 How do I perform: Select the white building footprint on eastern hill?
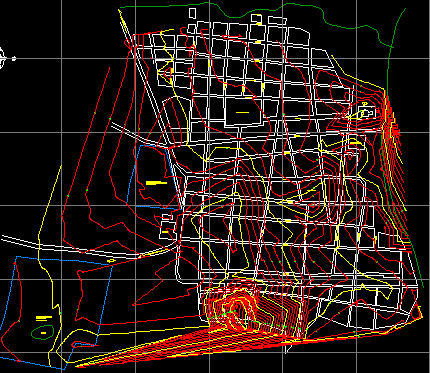(x=367, y=113)
